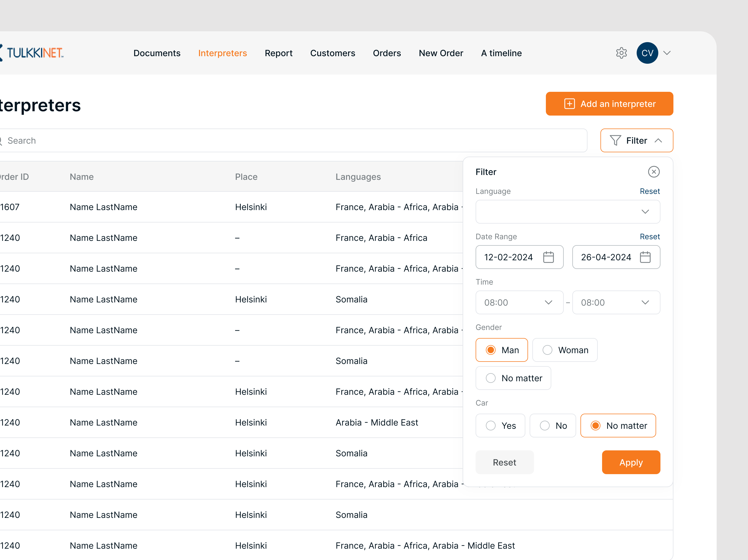Choose No matter for Gender

click(x=513, y=378)
